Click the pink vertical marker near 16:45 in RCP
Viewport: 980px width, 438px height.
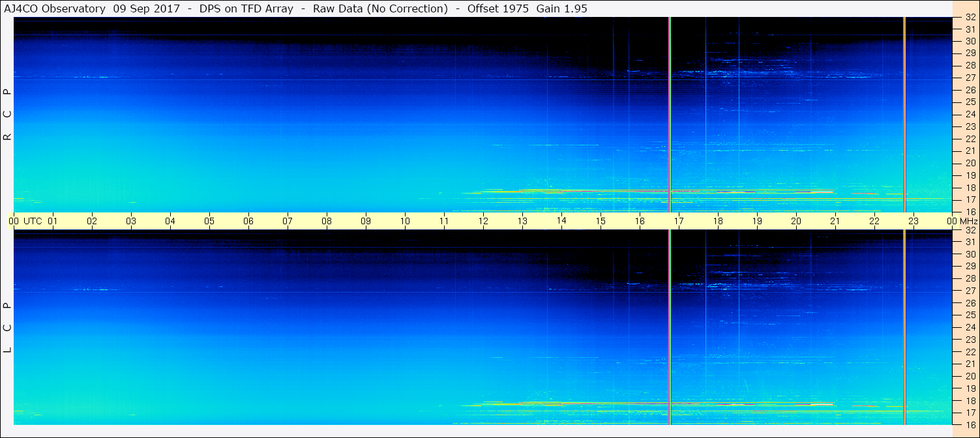pos(670,115)
